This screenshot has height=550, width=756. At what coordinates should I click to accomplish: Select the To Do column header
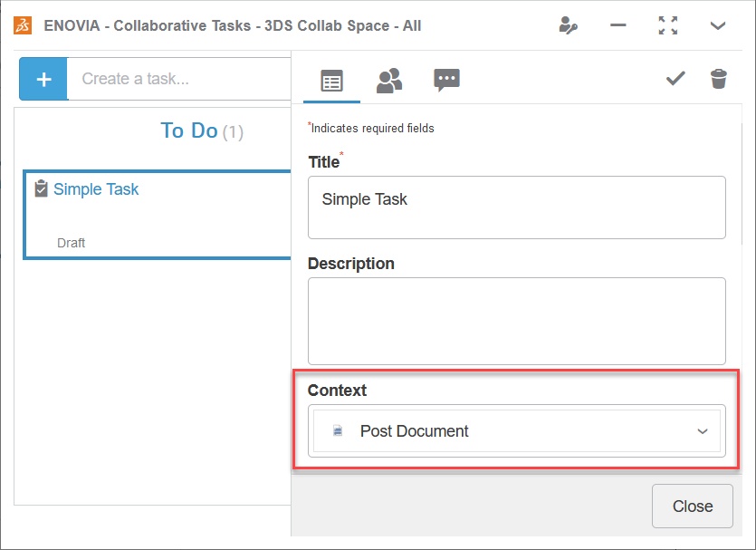pyautogui.click(x=189, y=130)
